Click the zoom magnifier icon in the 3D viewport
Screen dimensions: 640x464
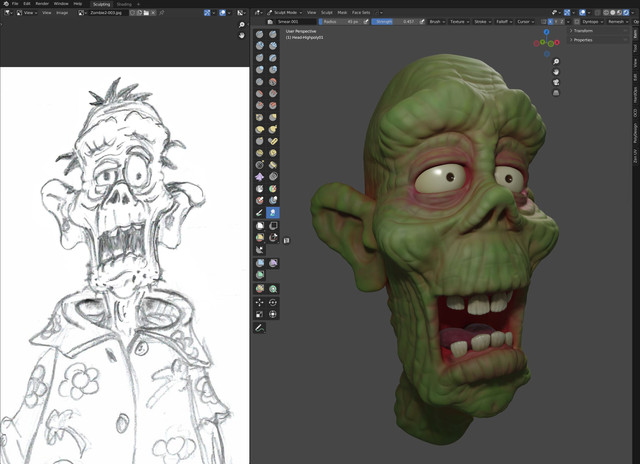[556, 62]
